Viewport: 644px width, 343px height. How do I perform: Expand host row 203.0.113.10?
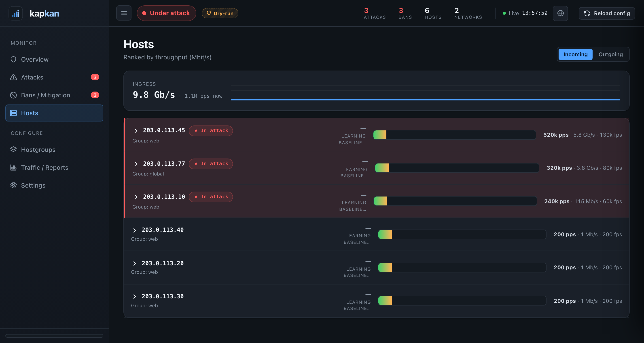136,197
